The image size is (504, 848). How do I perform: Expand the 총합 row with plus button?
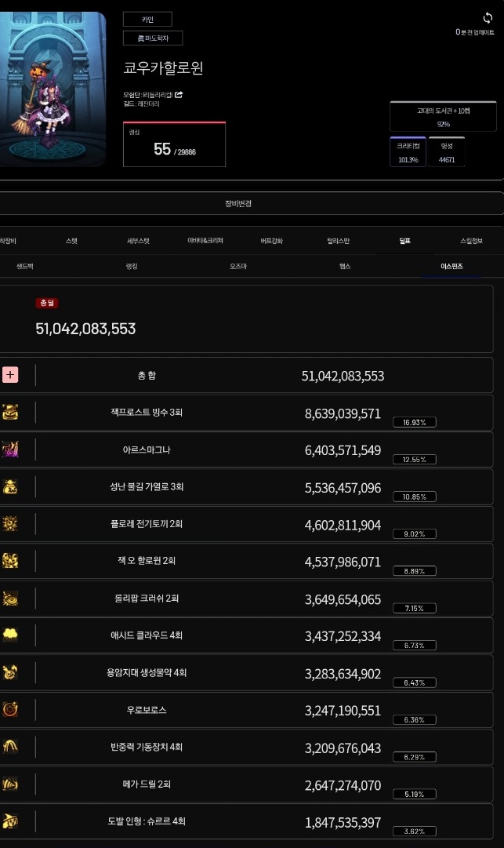tap(10, 375)
